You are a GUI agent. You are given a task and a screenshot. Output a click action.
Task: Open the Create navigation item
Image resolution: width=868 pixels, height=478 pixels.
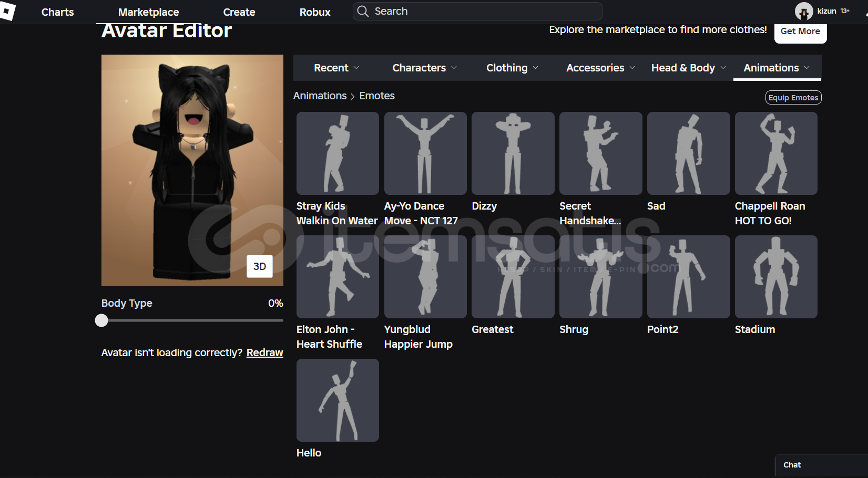[x=239, y=12]
